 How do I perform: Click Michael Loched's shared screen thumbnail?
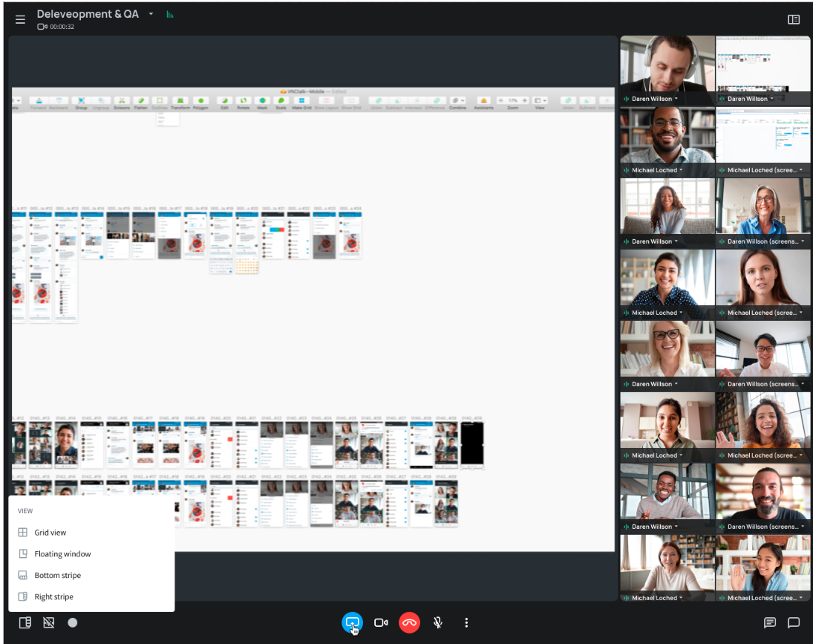pyautogui.click(x=763, y=135)
